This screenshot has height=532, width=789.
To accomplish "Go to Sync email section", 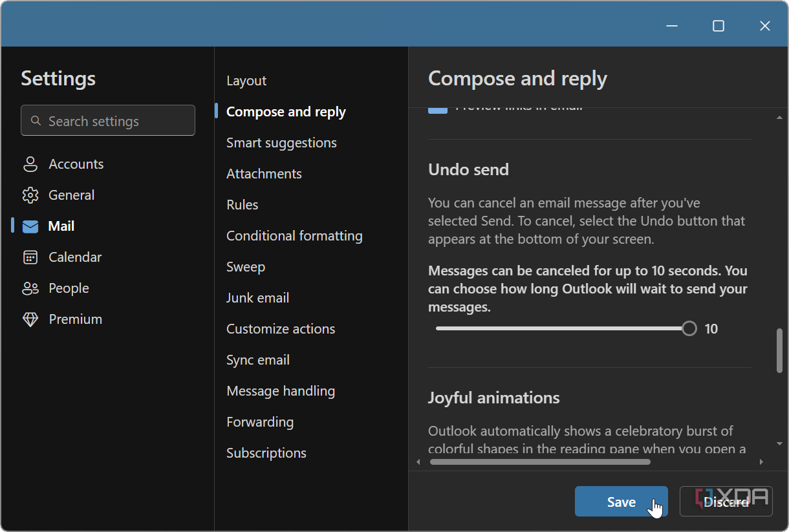I will (258, 360).
